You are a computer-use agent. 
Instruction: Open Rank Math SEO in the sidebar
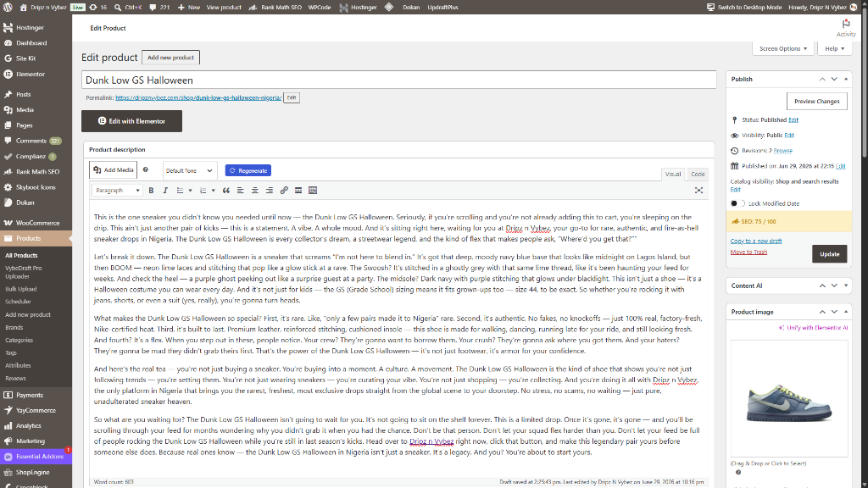[36, 171]
